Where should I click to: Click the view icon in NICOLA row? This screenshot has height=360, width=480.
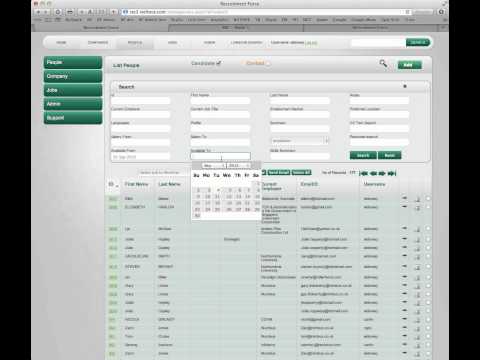tap(405, 319)
